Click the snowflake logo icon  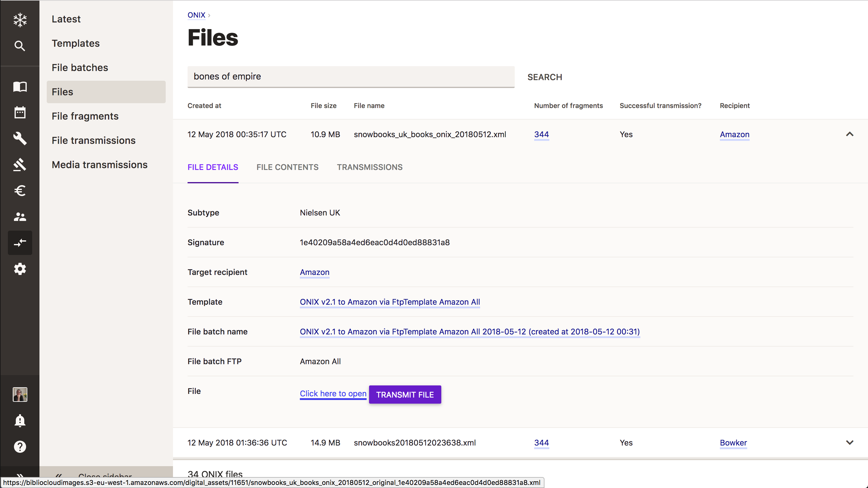(x=20, y=20)
